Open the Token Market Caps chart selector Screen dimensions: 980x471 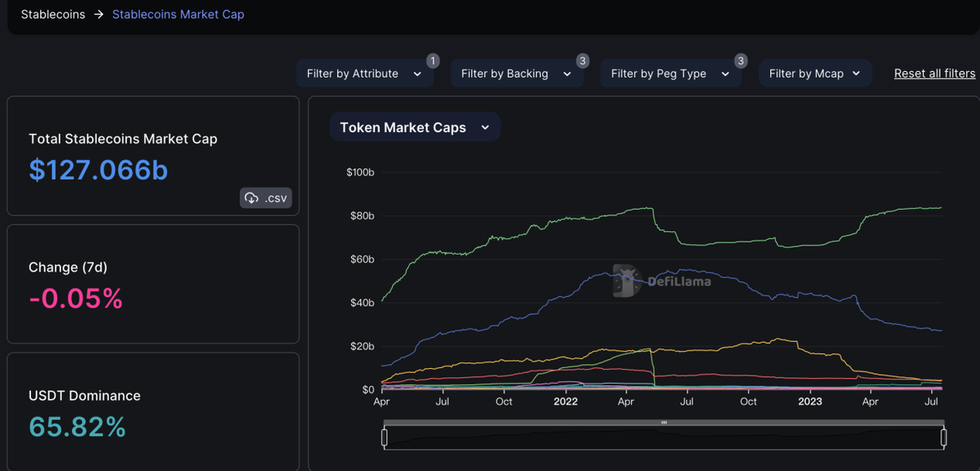coord(415,127)
